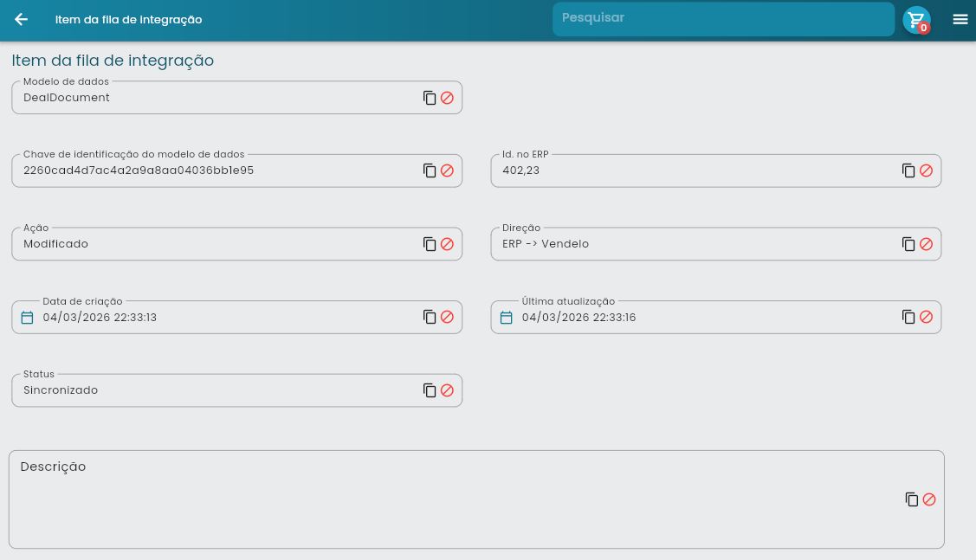The height and width of the screenshot is (560, 976).
Task: Open the shopping cart
Action: (x=916, y=20)
